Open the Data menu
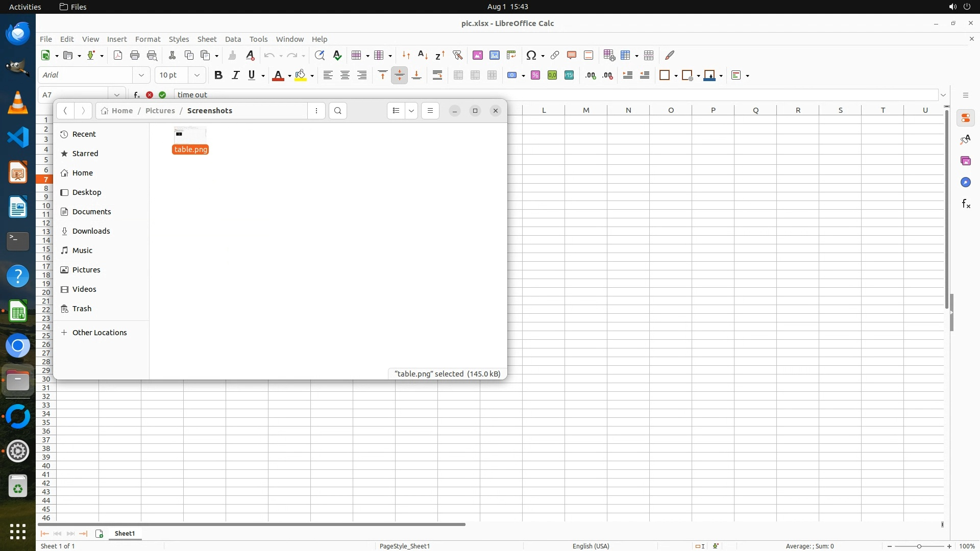The width and height of the screenshot is (980, 551). click(x=233, y=39)
